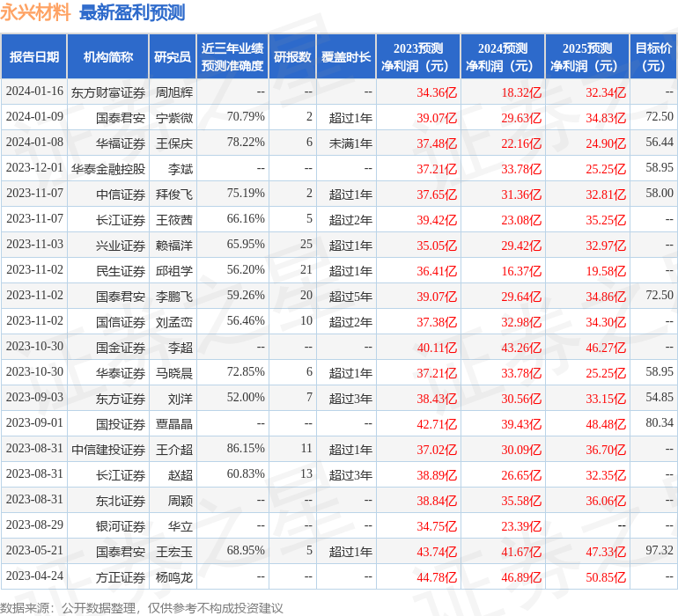
Task: Click analyst name 刘孟峦
Action: (x=174, y=321)
